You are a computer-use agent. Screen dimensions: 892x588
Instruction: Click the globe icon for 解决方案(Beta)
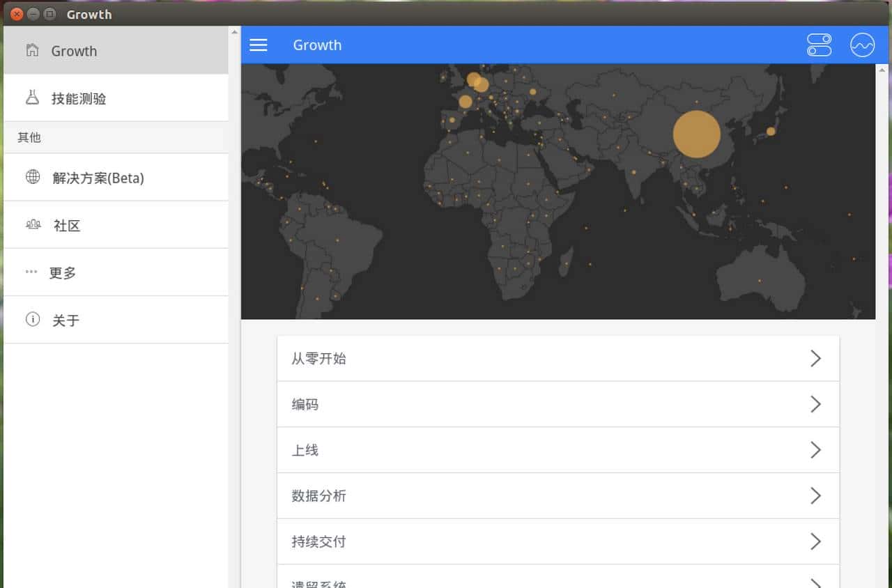click(x=33, y=177)
